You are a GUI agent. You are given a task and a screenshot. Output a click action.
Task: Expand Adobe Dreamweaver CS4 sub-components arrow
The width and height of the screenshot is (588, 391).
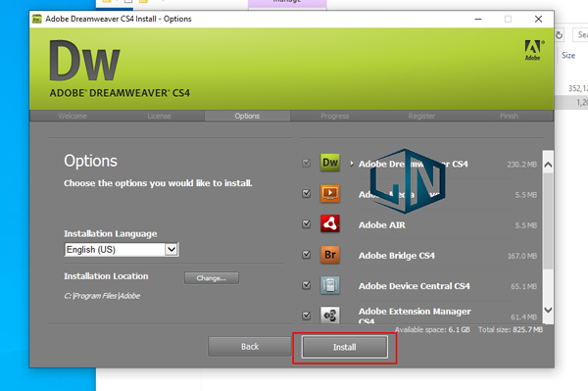pos(352,164)
